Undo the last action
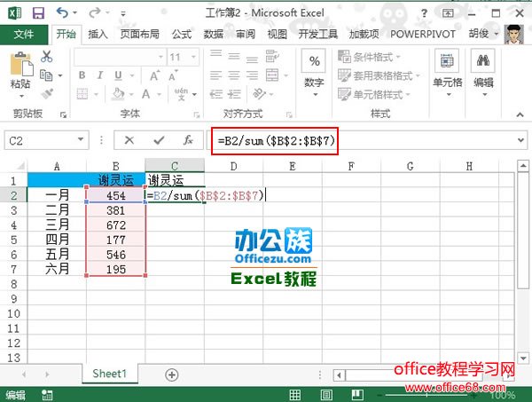 coord(62,13)
